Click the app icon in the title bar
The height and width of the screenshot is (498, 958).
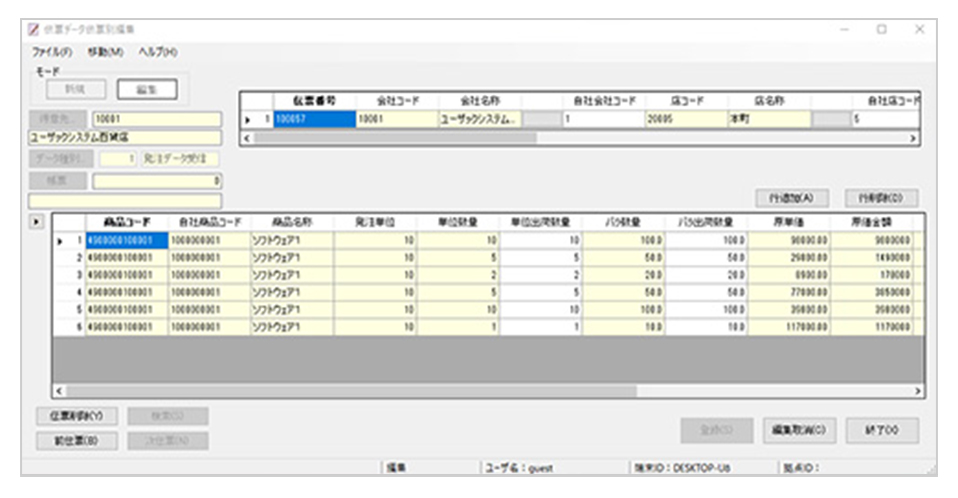(x=33, y=29)
